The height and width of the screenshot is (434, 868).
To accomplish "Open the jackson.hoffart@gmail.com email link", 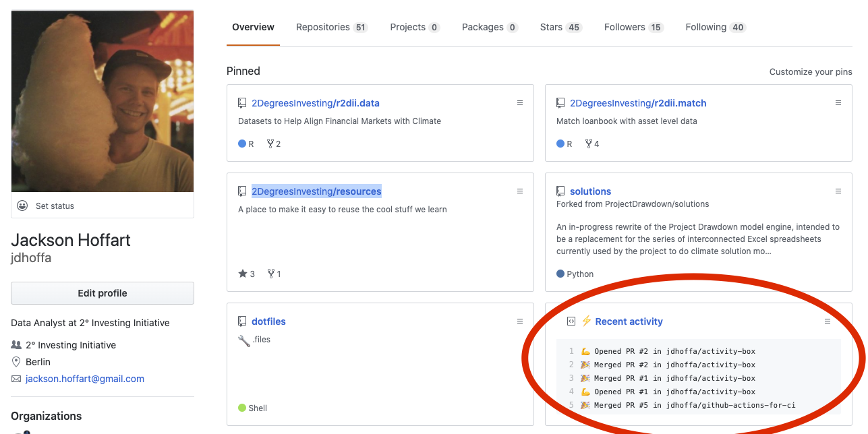I will [x=85, y=379].
